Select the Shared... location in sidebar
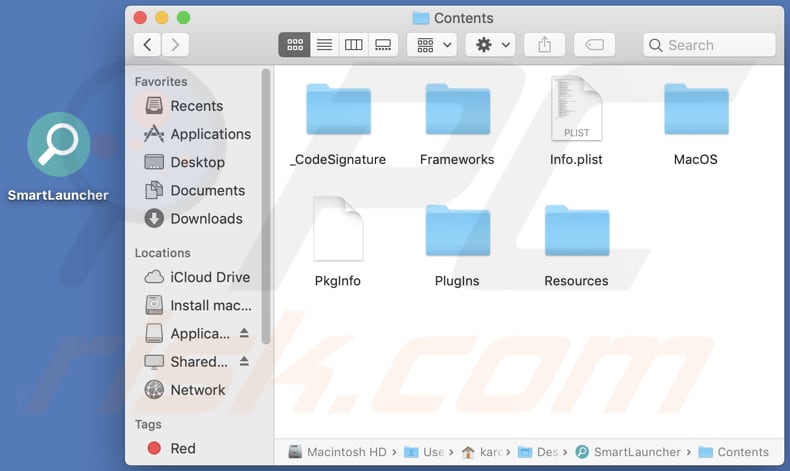The height and width of the screenshot is (471, 790). coord(186,362)
